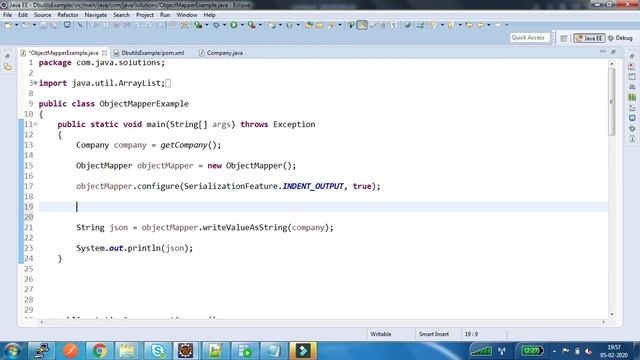Open the Navigate menu

click(96, 15)
